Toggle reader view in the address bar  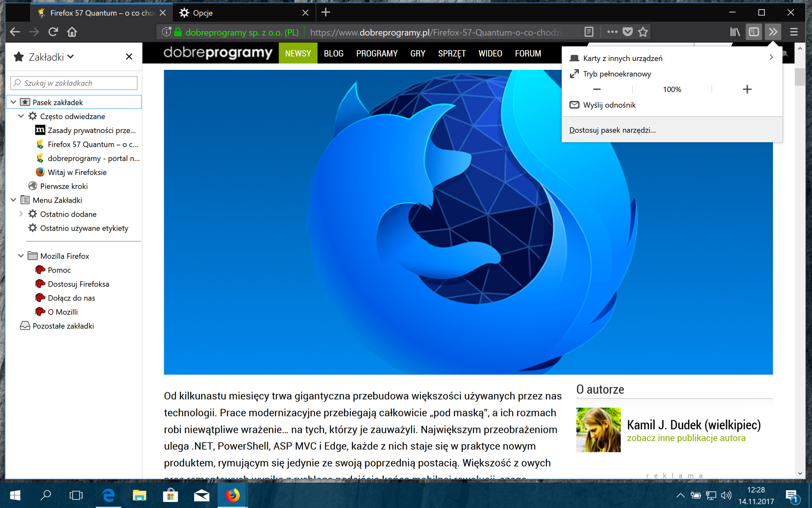click(x=589, y=31)
